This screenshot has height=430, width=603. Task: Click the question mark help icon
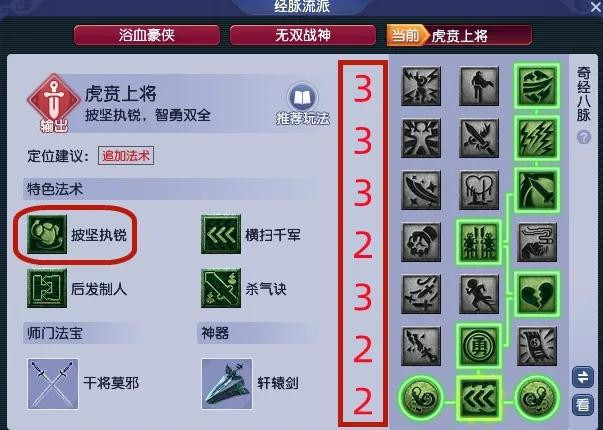click(x=584, y=137)
